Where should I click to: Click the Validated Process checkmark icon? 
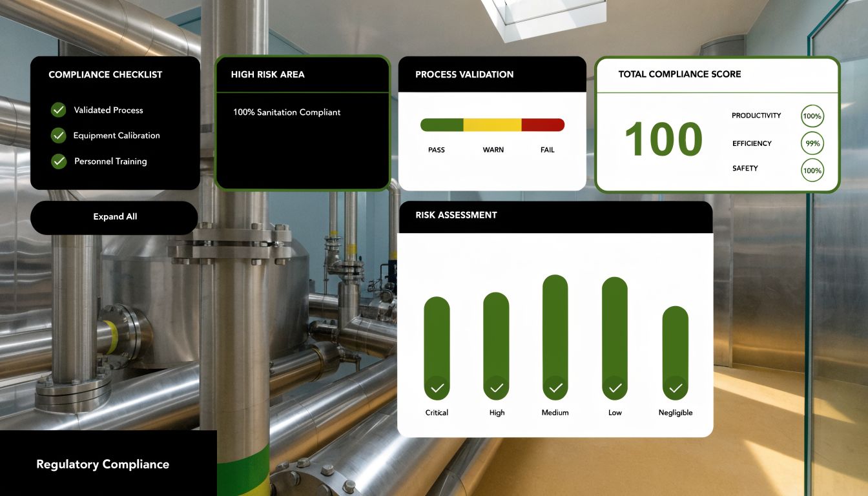coord(58,110)
